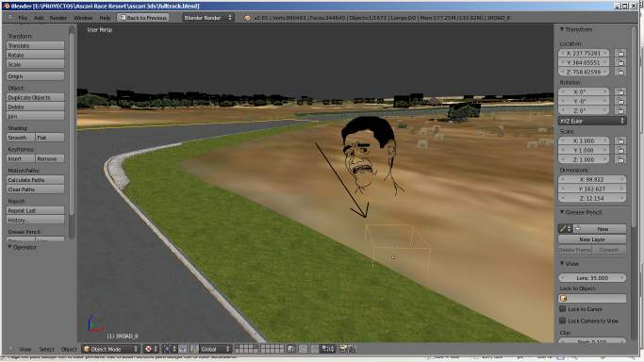Click the Rotate button

35,55
